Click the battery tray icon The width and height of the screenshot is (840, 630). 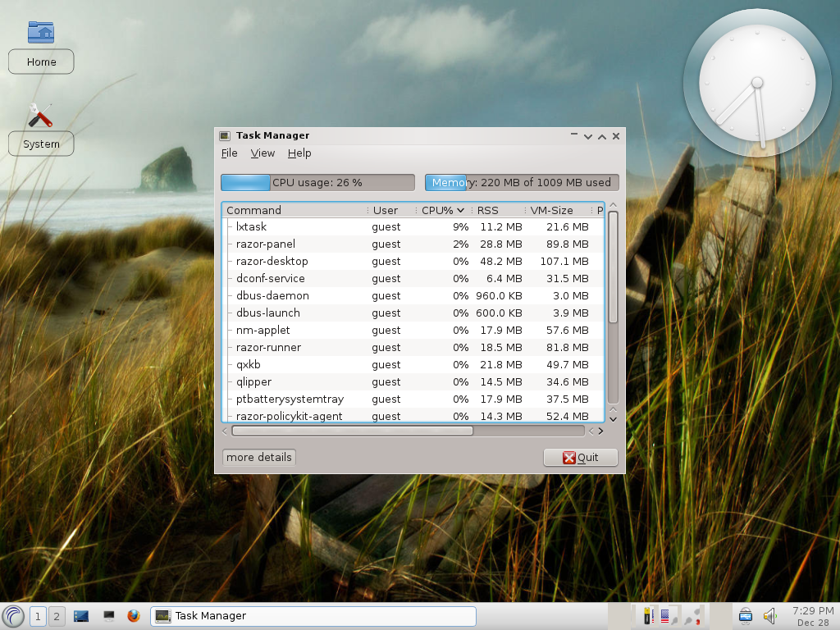click(x=647, y=615)
